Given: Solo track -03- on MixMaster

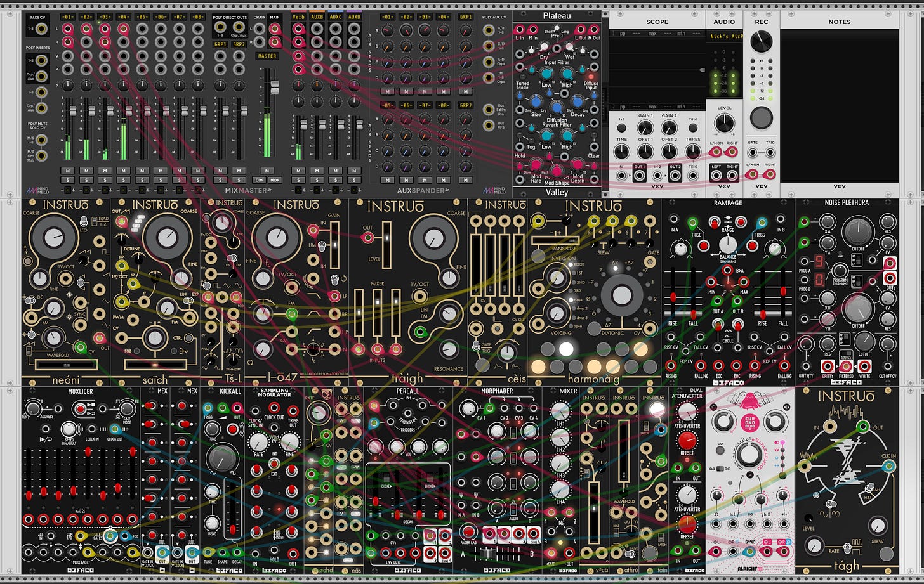Looking at the screenshot, I should click(105, 181).
